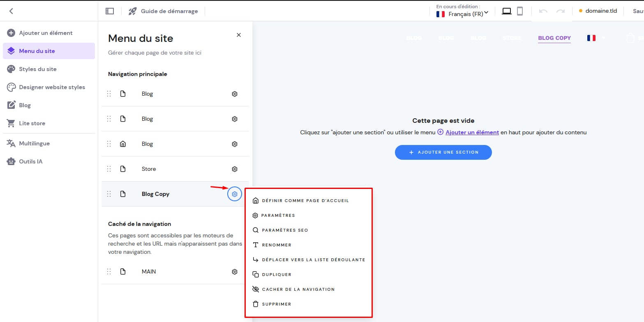The width and height of the screenshot is (644, 322).
Task: Click drag handle of Blog Copy page
Action: pos(109,194)
